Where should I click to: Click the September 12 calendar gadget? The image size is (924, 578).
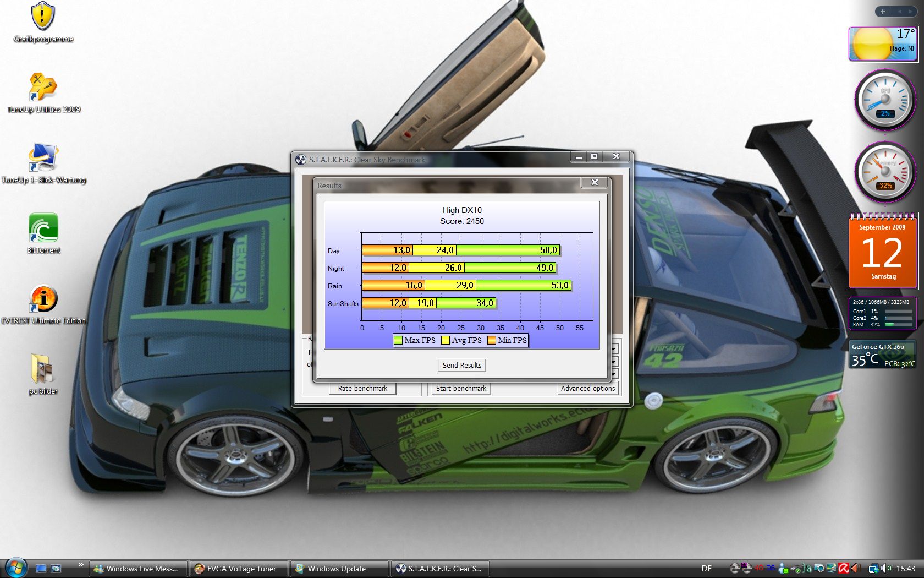click(883, 252)
